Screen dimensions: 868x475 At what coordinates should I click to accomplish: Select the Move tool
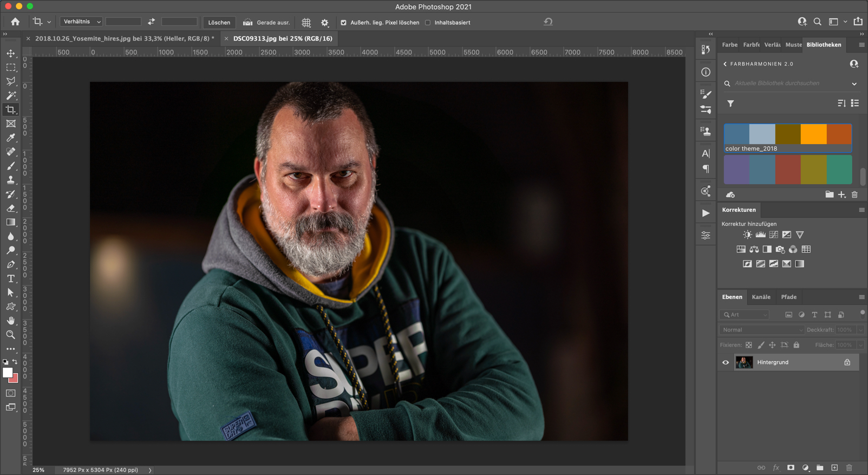tap(11, 53)
